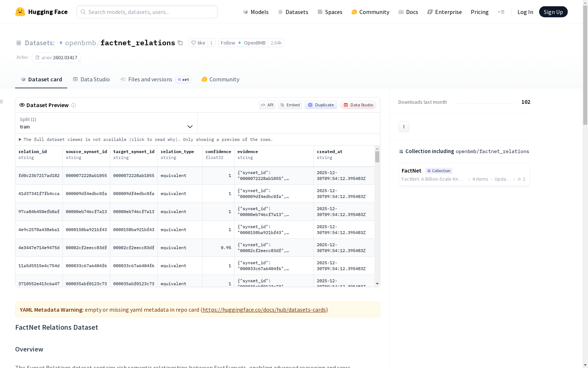Screen dimensions: 588x368
Task: Go to Spaces in the top navigation
Action: [330, 12]
